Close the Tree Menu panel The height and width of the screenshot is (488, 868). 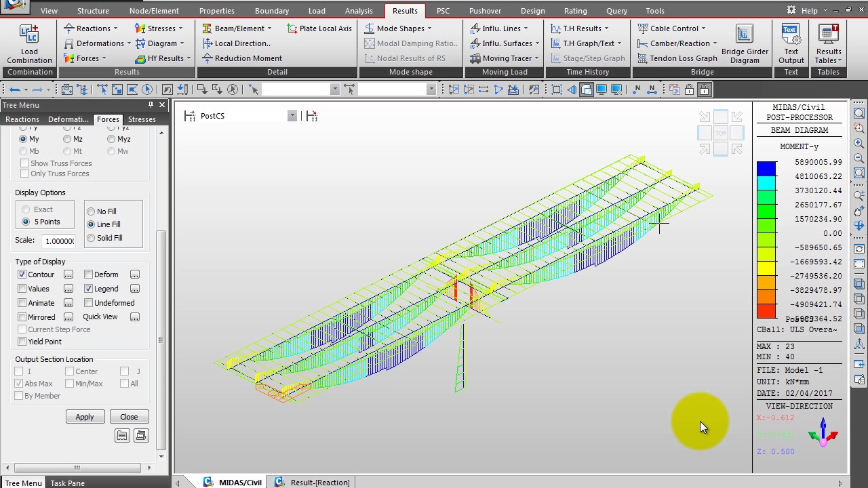click(x=162, y=105)
